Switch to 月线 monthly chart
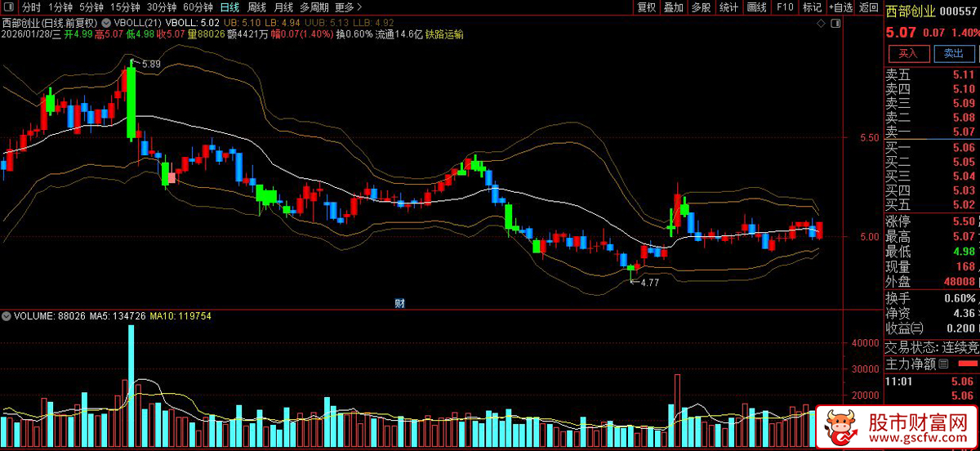This screenshot has width=980, height=451. pos(283,7)
